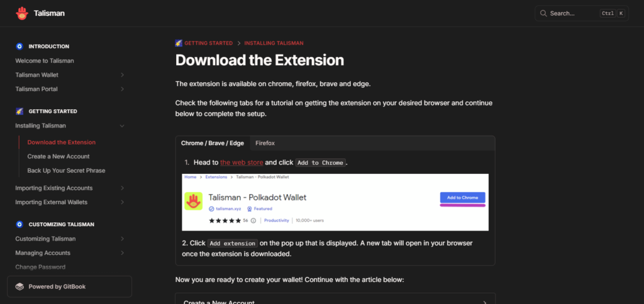
Task: Open Back Up Your Secret Phrase page
Action: click(66, 170)
